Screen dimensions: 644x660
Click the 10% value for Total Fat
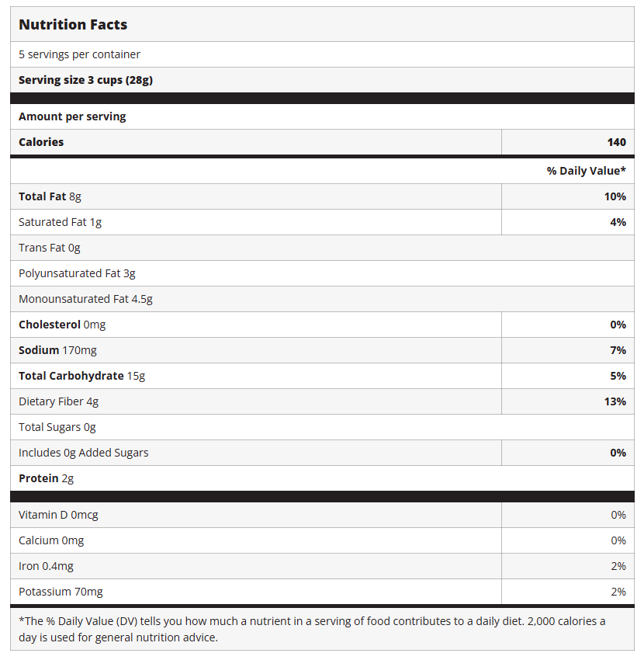[615, 196]
